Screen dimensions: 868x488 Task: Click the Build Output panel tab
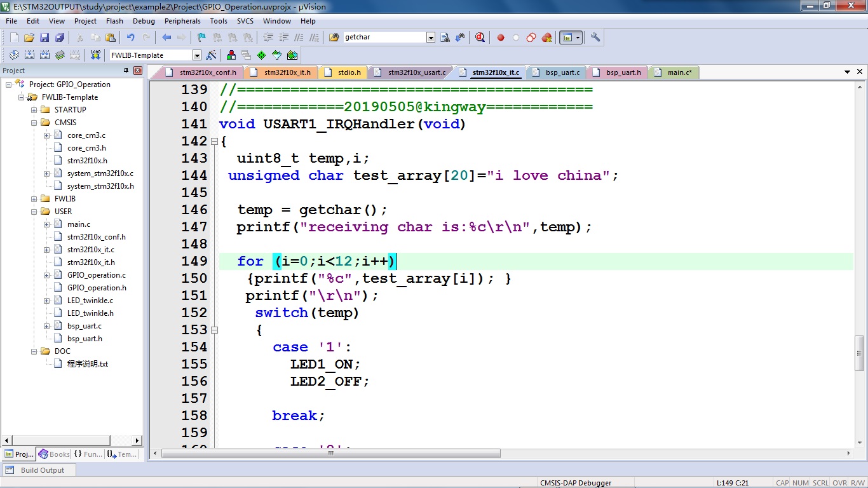tap(42, 470)
